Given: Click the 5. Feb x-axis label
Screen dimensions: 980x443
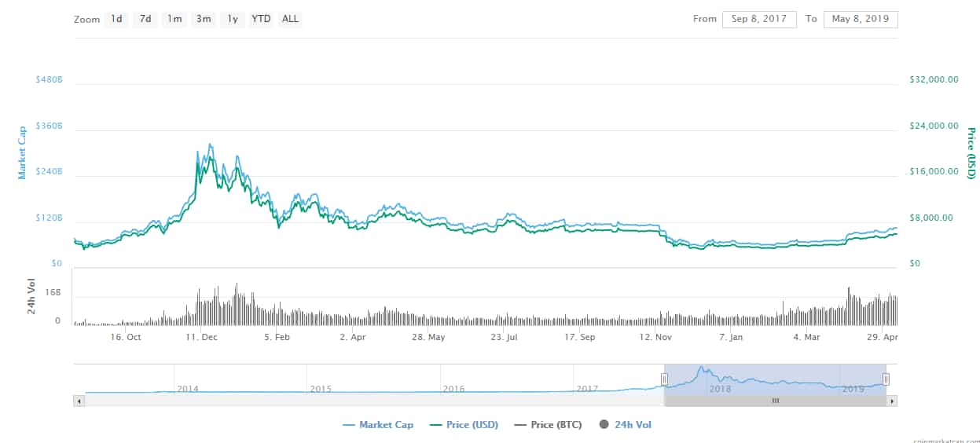Looking at the screenshot, I should pyautogui.click(x=277, y=337).
